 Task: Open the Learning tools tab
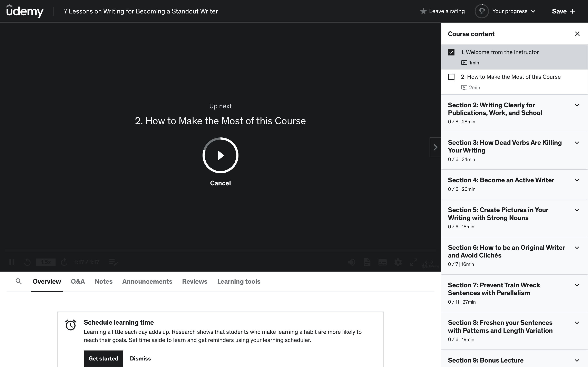(239, 281)
